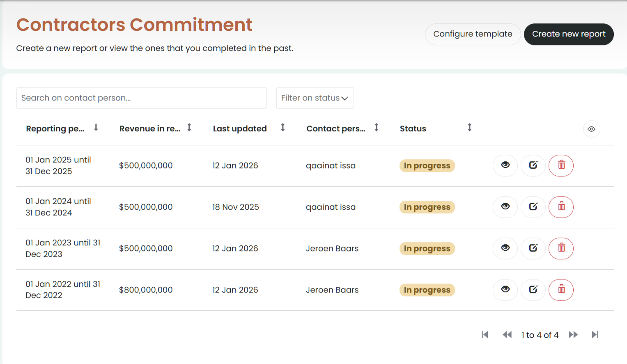Sort by Status arrow
627x364 pixels.
[470, 128]
